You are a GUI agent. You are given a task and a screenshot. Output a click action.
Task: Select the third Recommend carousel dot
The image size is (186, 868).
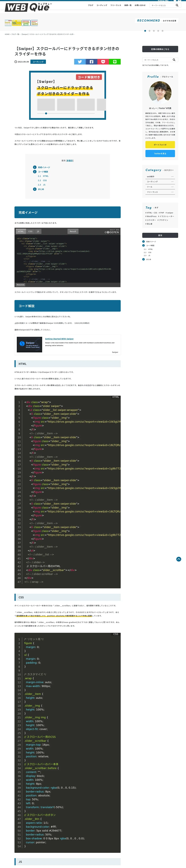(x=154, y=31)
